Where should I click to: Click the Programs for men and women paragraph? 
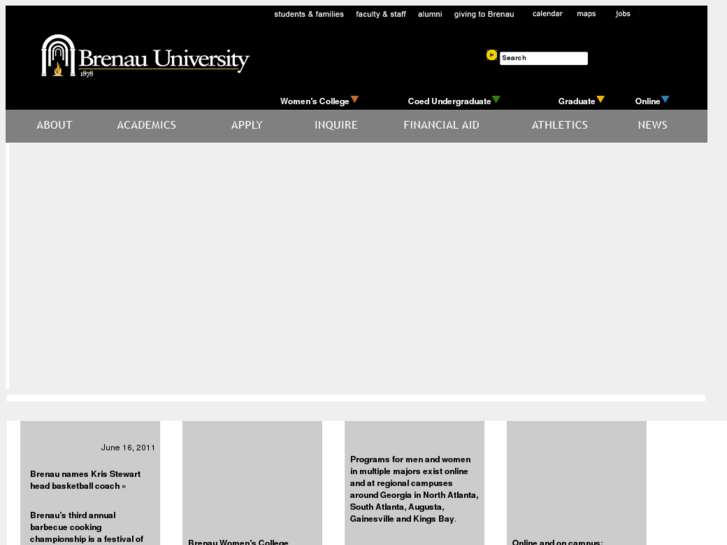[x=414, y=489]
